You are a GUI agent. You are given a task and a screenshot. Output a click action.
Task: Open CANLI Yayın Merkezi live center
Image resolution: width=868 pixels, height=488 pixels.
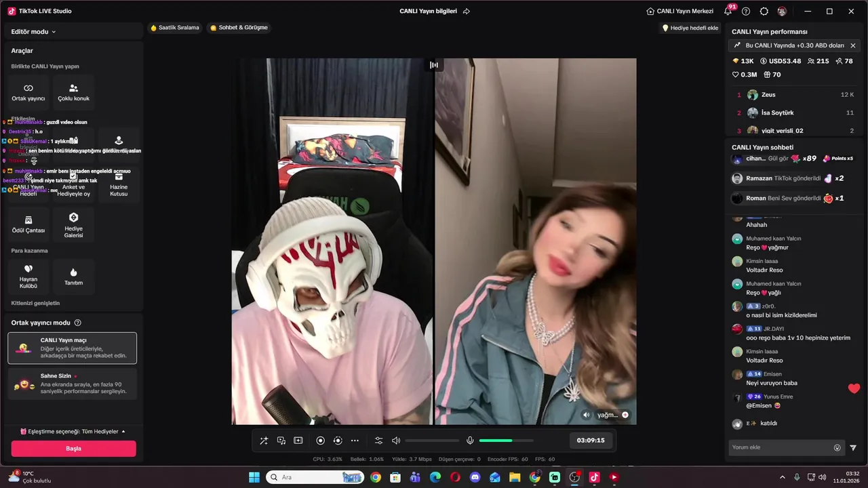[679, 12]
